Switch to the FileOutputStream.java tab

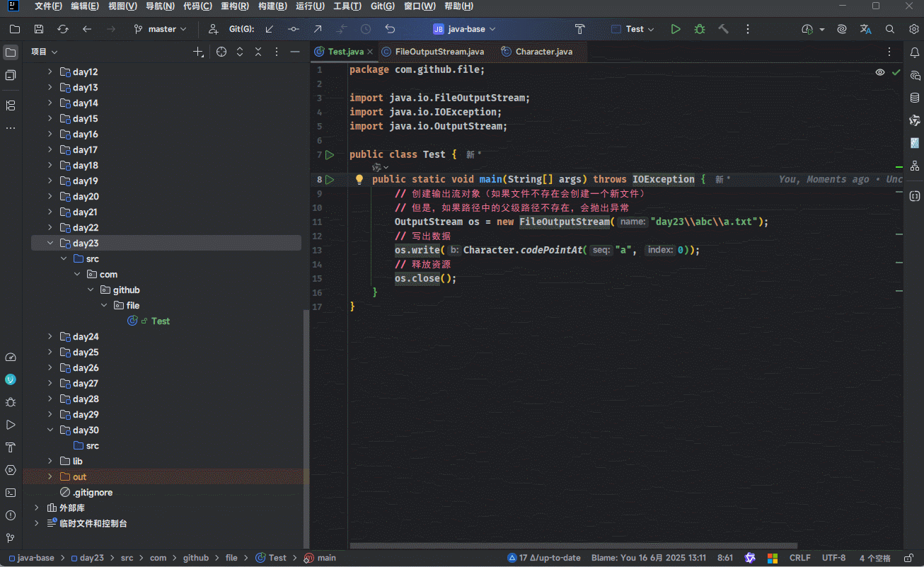point(439,52)
